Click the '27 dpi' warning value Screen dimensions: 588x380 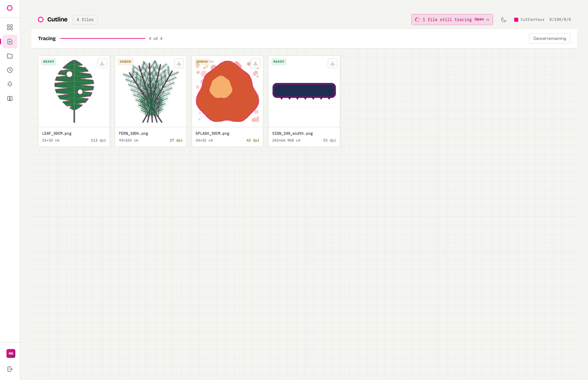click(x=176, y=141)
